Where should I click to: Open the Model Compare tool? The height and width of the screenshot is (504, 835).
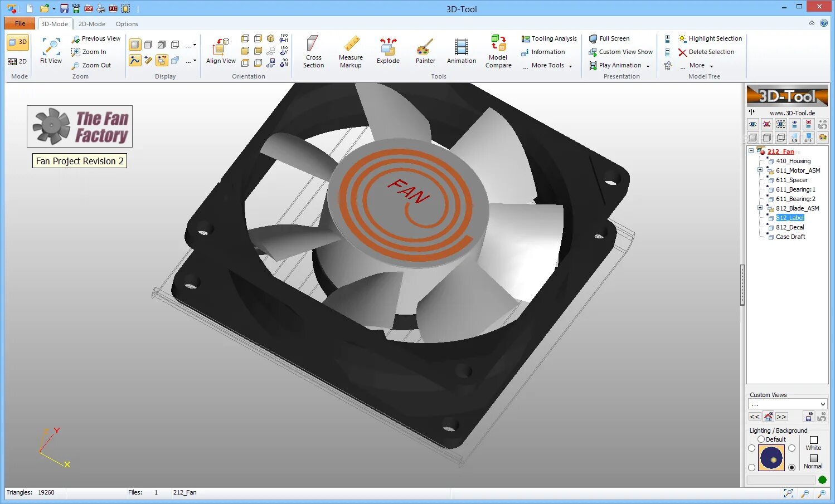coord(498,52)
